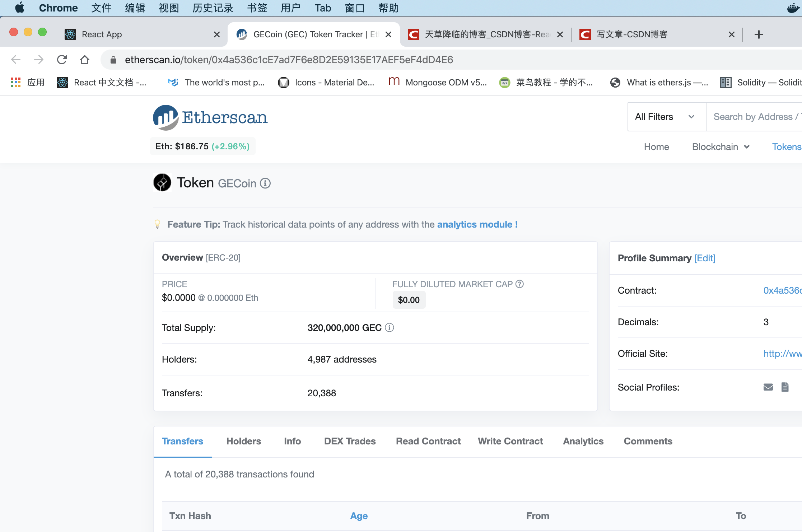Click the Etherscan logo icon
This screenshot has width=802, height=532.
click(165, 117)
